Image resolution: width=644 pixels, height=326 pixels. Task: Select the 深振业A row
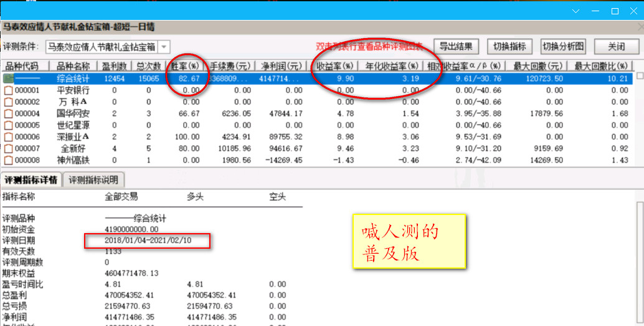(x=317, y=137)
